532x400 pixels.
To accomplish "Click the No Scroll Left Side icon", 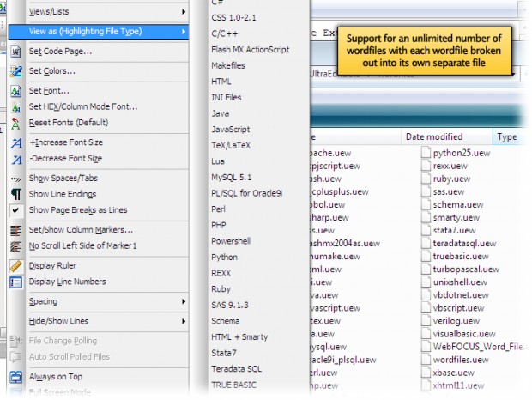I will coord(15,246).
